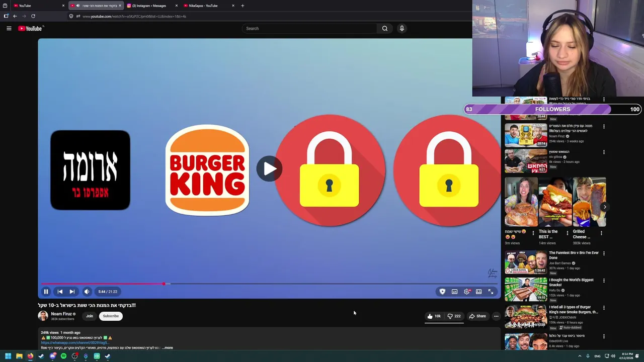
Task: Share the video
Action: (x=477, y=316)
